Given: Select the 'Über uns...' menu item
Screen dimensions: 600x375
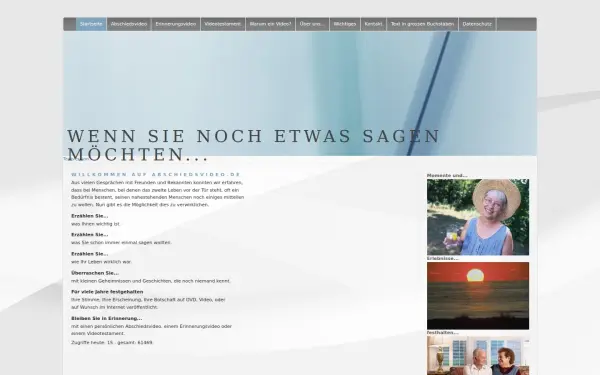Looking at the screenshot, I should (x=312, y=24).
